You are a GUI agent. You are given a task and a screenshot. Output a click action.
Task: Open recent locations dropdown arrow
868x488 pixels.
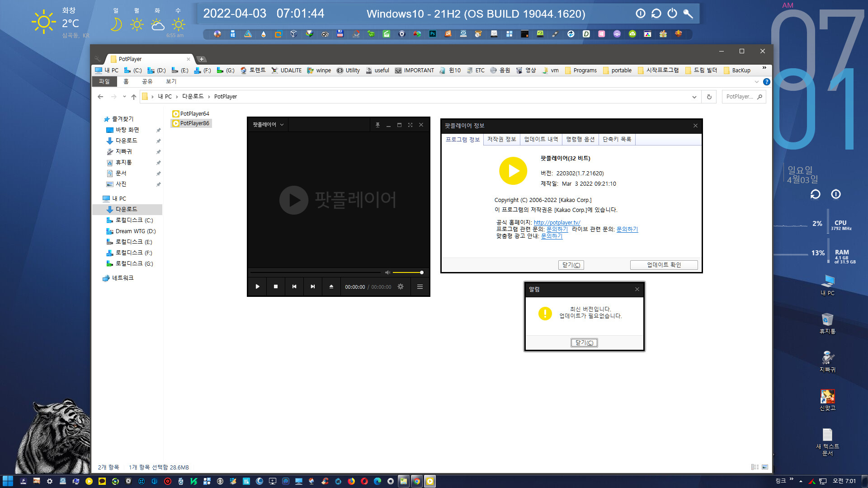click(x=124, y=97)
